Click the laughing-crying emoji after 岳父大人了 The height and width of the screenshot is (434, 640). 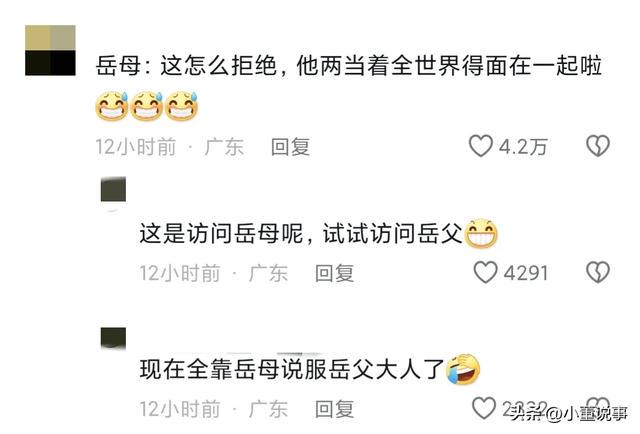[463, 369]
